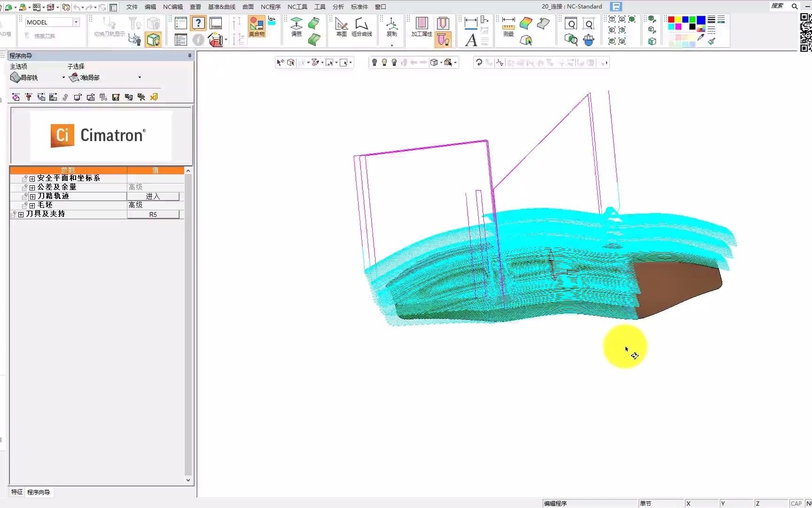The width and height of the screenshot is (812, 508).
Task: Open the 加工属性 machining attributes icon
Action: (x=422, y=26)
